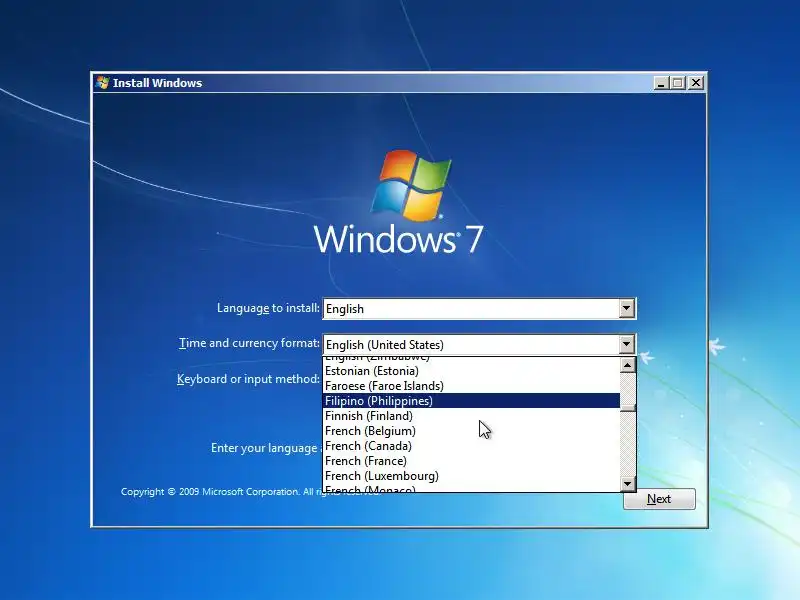Image resolution: width=800 pixels, height=600 pixels.
Task: Select French (Belgium) option
Action: pos(471,431)
